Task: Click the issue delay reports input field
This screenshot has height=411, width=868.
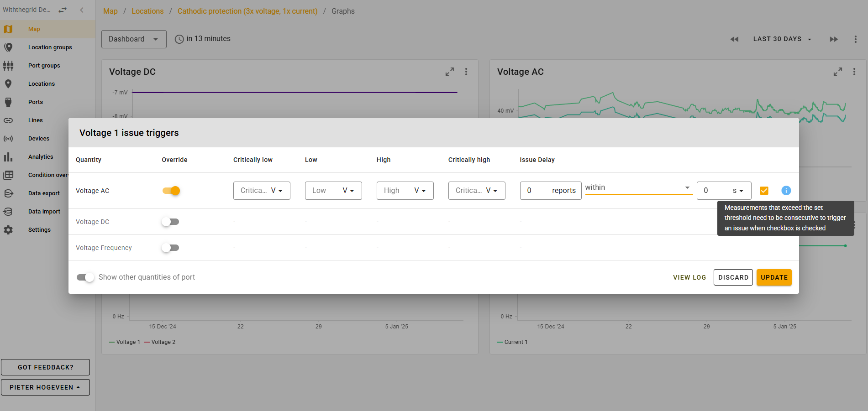Action: point(537,191)
